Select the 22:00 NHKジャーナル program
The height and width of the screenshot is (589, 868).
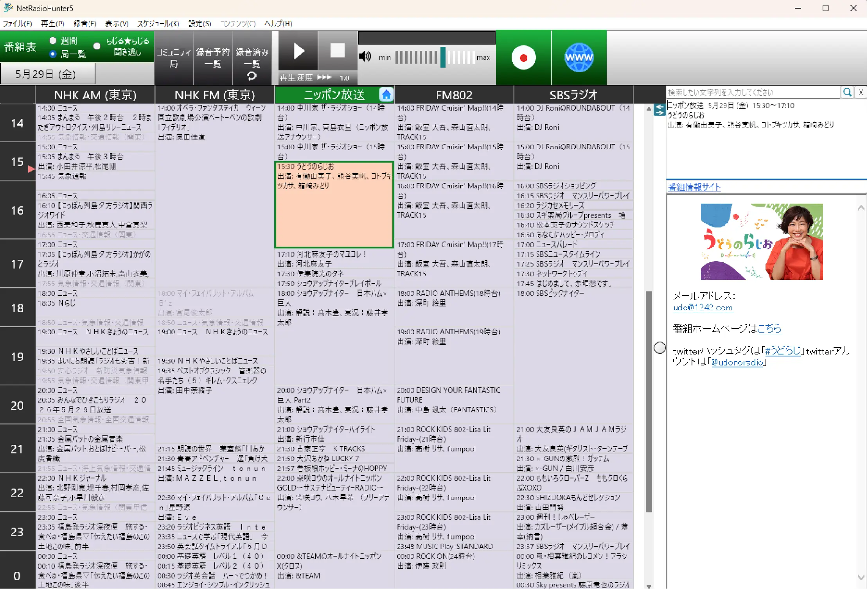pyautogui.click(x=95, y=487)
